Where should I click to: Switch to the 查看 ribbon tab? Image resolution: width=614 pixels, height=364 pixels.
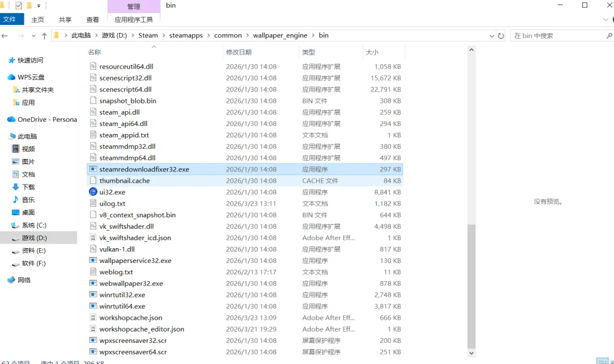tap(93, 19)
